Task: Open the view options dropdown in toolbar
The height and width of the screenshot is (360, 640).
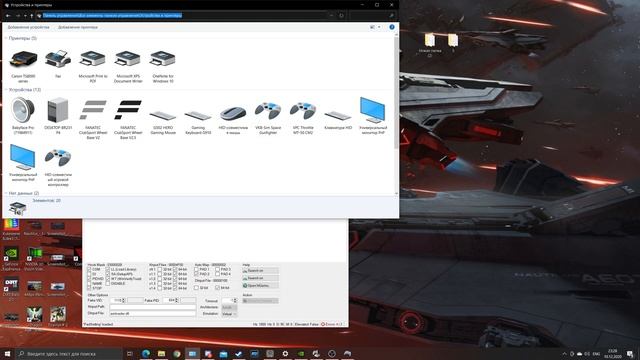Action: (379, 27)
